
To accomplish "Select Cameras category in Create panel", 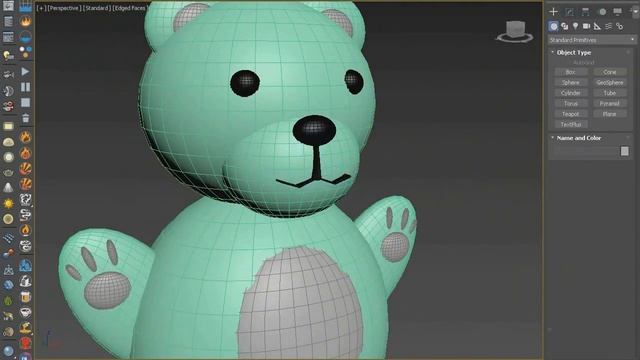I will click(x=587, y=26).
